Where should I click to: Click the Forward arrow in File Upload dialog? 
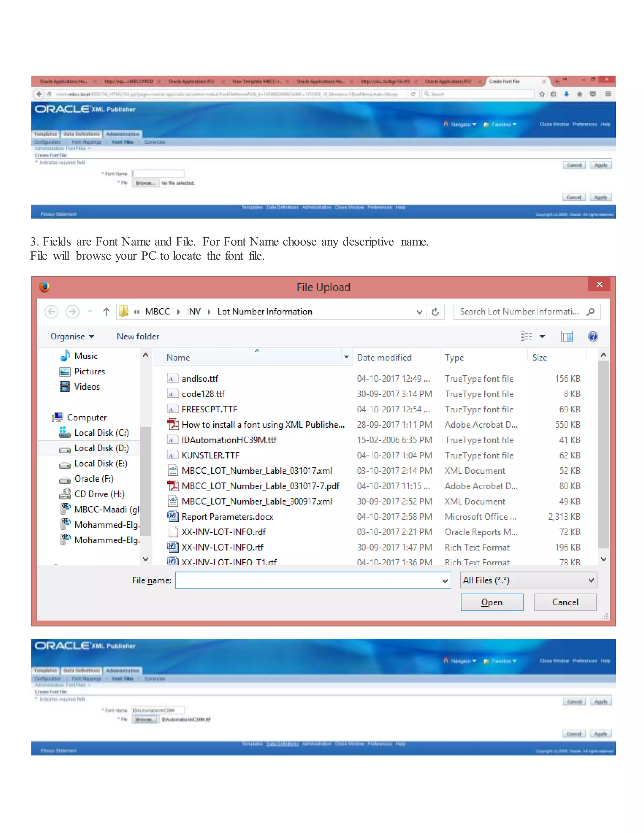click(x=73, y=312)
